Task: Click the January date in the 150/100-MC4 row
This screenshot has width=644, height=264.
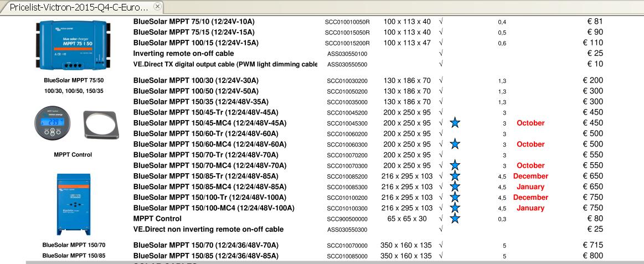Action: tap(530, 208)
